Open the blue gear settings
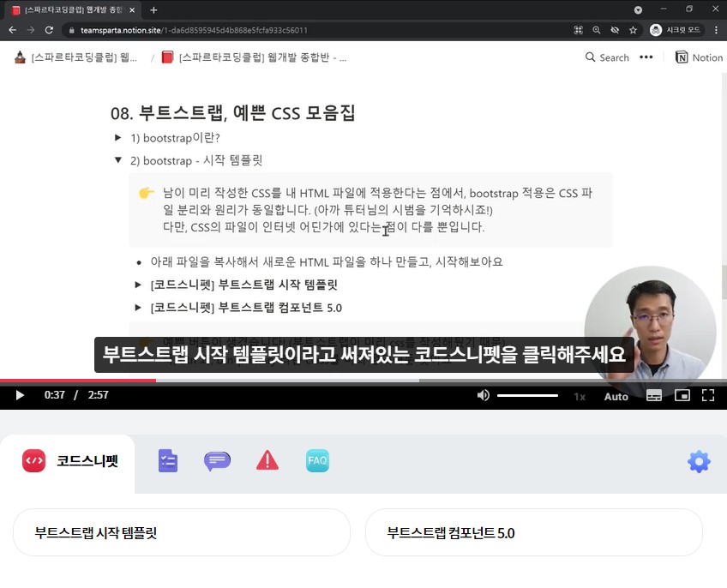 (699, 461)
